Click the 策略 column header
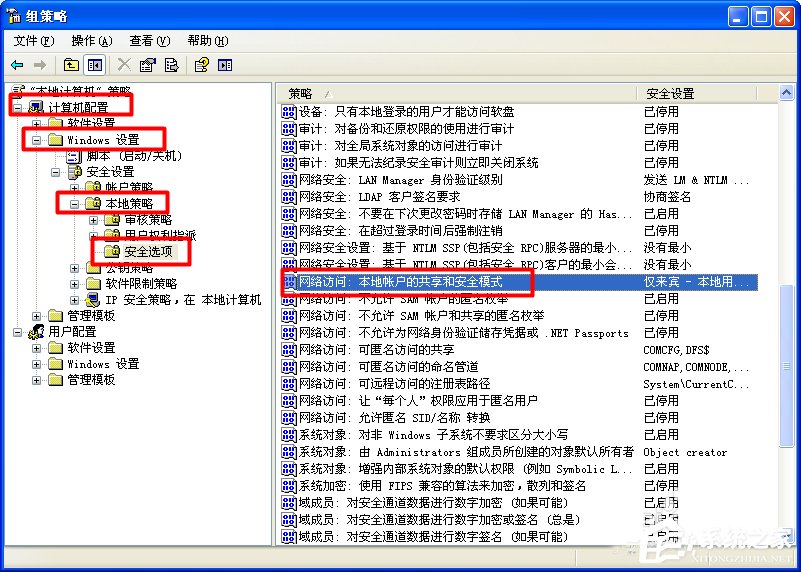 click(x=458, y=93)
